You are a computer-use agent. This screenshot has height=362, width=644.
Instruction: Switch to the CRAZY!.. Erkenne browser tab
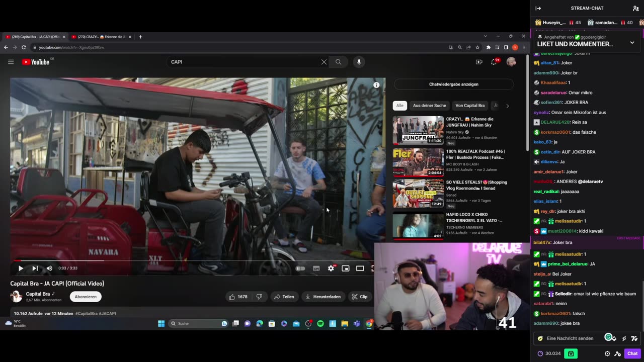(x=101, y=37)
